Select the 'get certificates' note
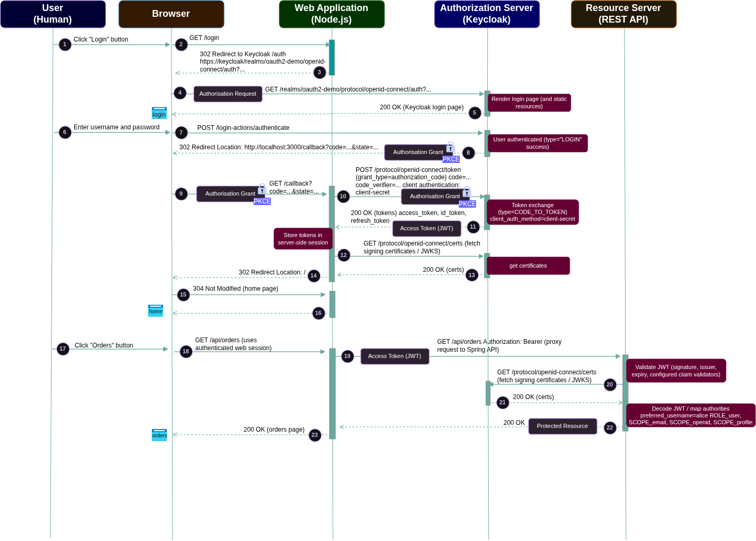 528,266
